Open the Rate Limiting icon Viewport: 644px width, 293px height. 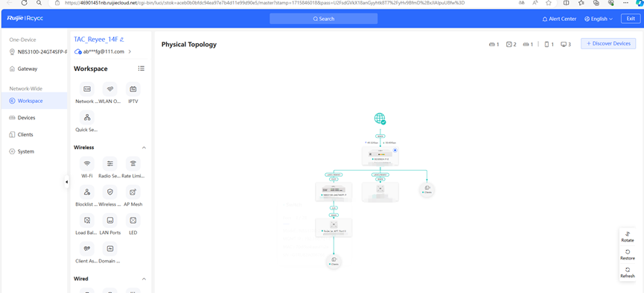(133, 163)
